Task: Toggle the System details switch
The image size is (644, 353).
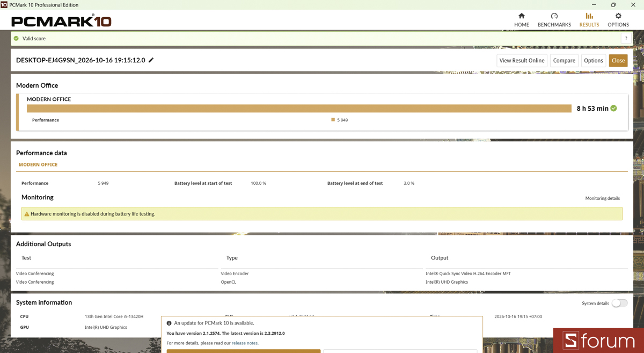Action: point(619,303)
